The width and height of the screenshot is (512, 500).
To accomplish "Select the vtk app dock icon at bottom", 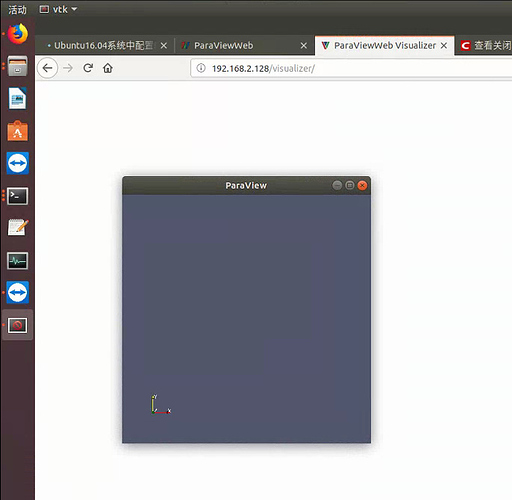I will pyautogui.click(x=18, y=325).
